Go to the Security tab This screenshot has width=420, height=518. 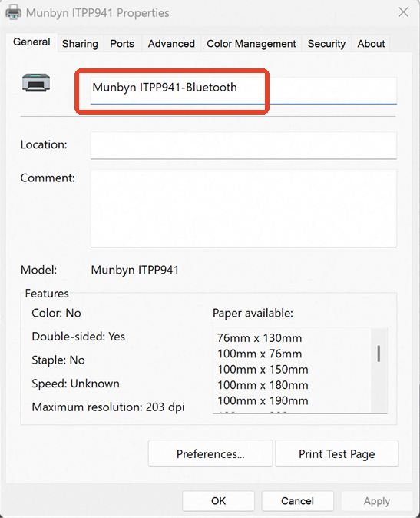[326, 44]
